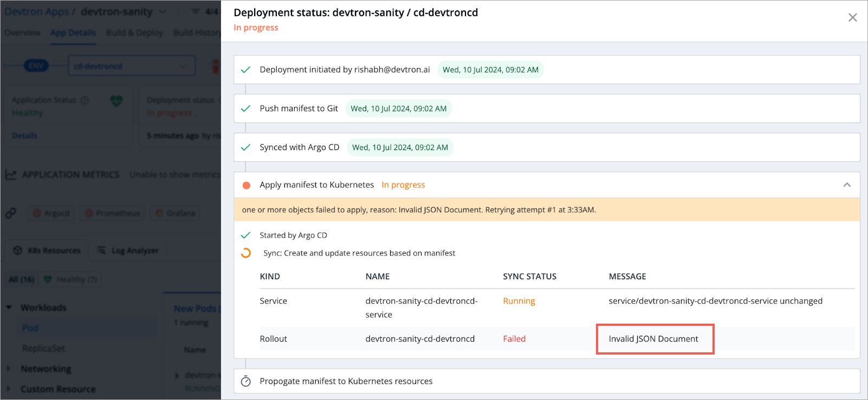Click the Log Analyzer button
Viewport: 868px width, 400px height.
[x=128, y=251]
